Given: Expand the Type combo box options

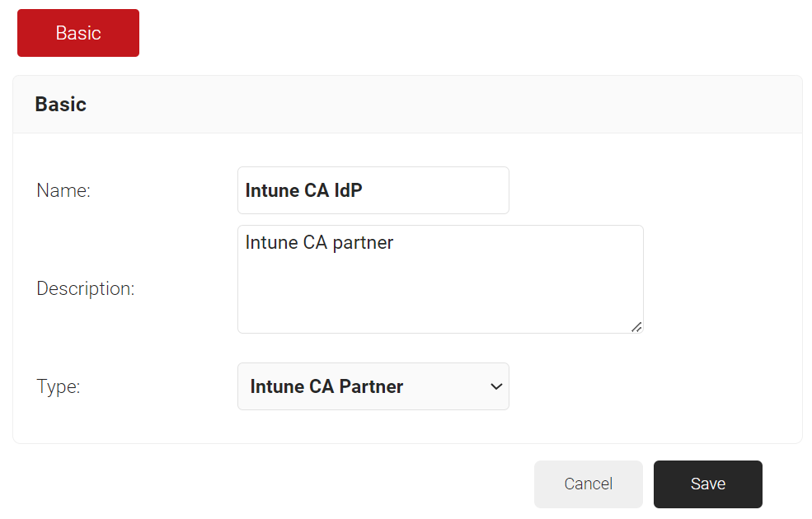Looking at the screenshot, I should (373, 386).
